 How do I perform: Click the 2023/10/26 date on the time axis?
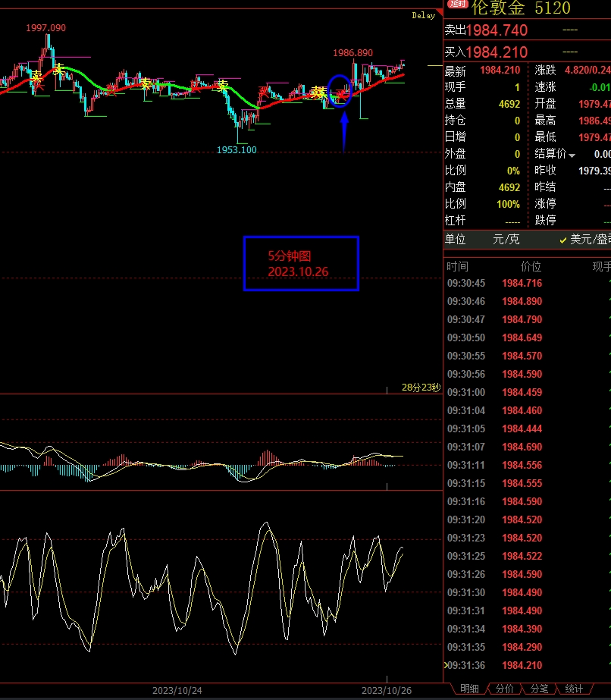coord(387,691)
